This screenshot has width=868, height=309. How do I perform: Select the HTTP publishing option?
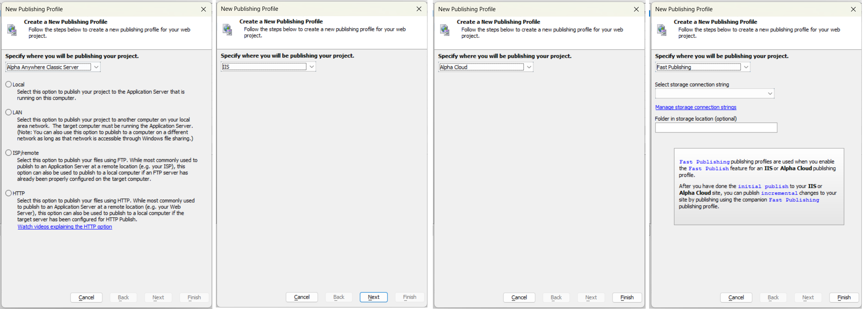tap(8, 193)
